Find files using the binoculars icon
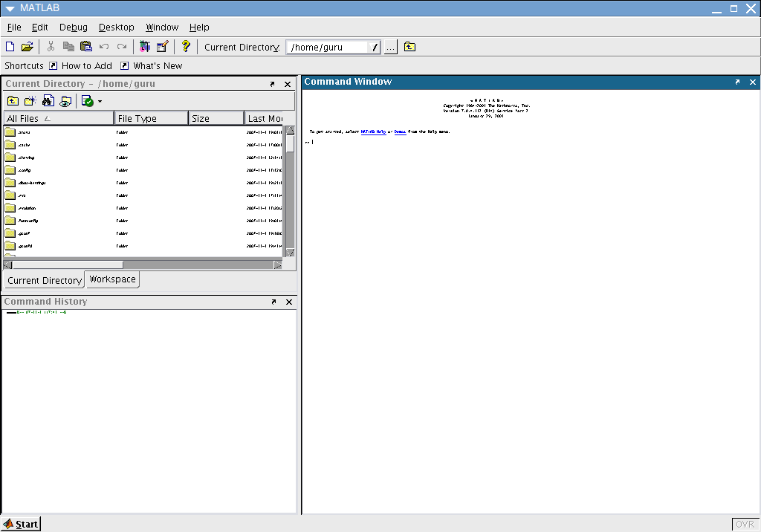The height and width of the screenshot is (532, 761). pos(48,101)
